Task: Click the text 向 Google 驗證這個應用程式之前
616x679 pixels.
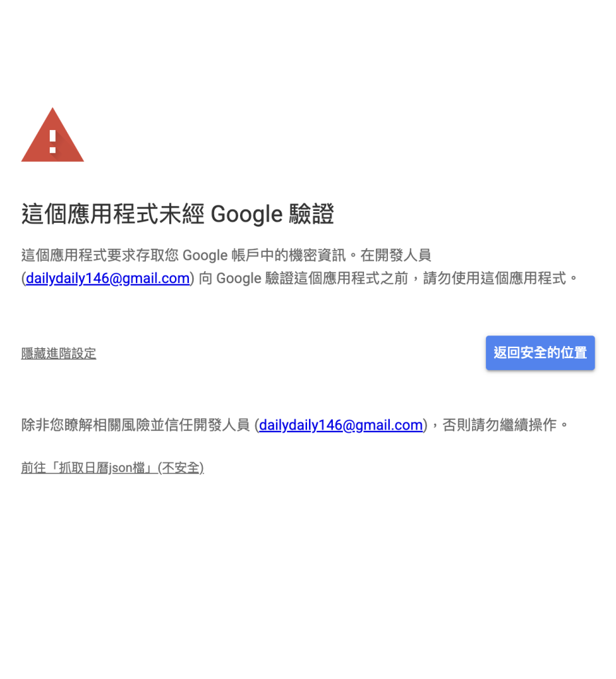Action: point(304,278)
